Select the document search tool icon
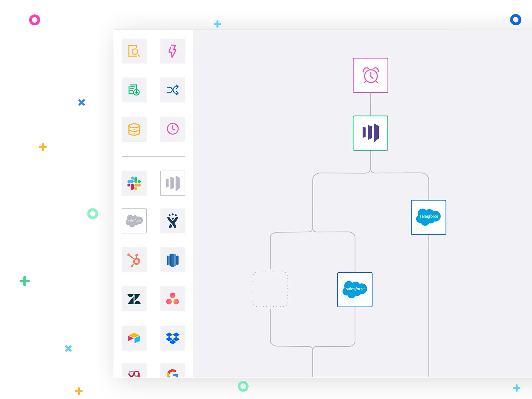Image resolution: width=532 pixels, height=399 pixels. pyautogui.click(x=134, y=51)
